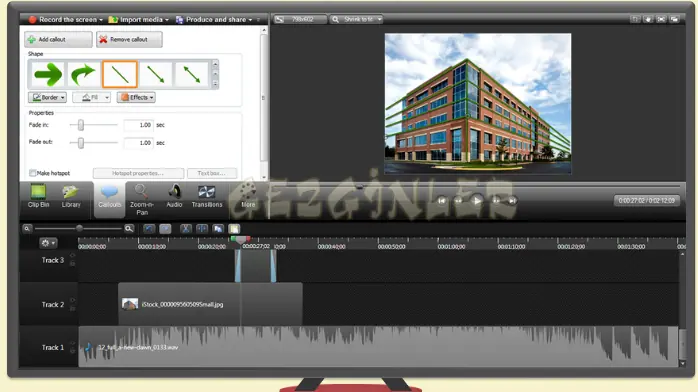Screen dimensions: 698x392
Task: Click the Copy icon on timeline toolbar
Action: tap(218, 229)
